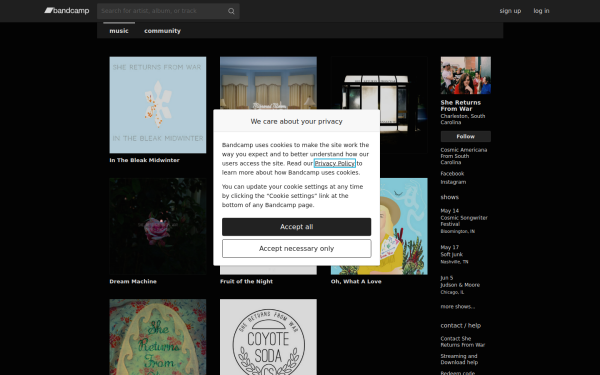Open the Coyote Soda album cover
This screenshot has height=375, width=600.
pyautogui.click(x=268, y=337)
